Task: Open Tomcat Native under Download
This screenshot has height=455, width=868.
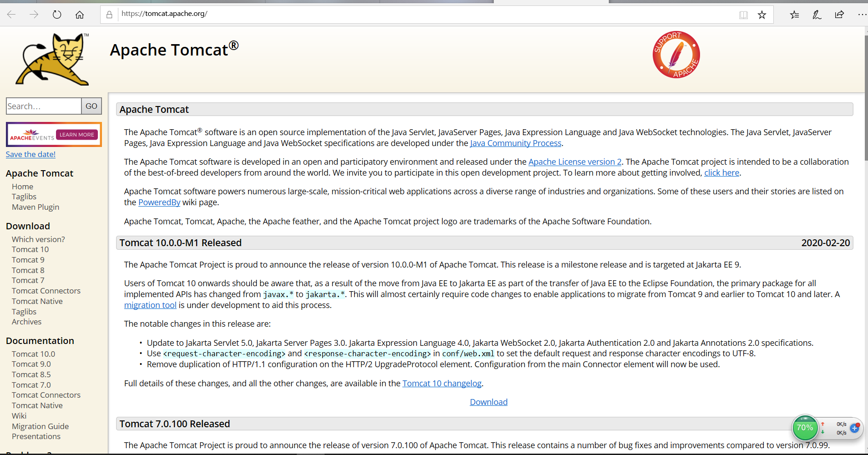Action: tap(37, 301)
